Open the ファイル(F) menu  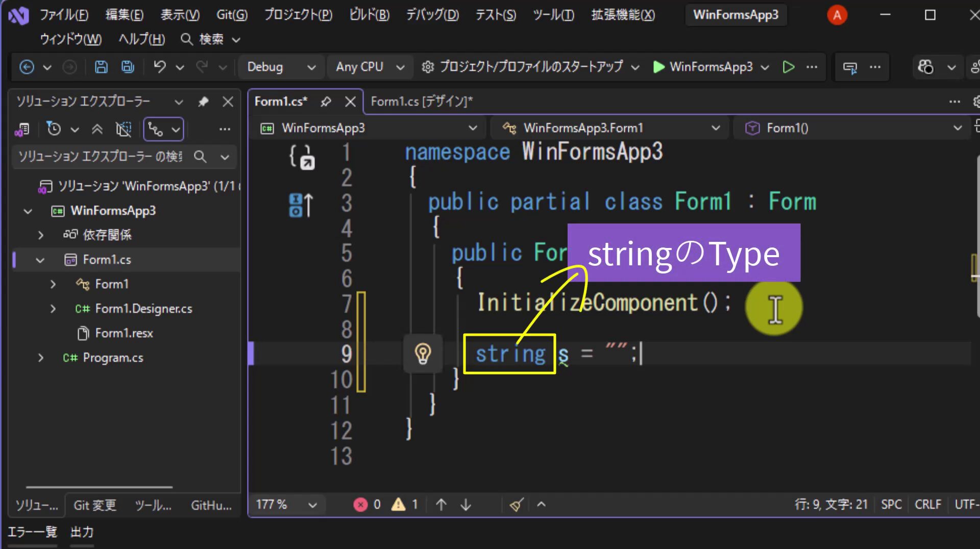point(64,15)
